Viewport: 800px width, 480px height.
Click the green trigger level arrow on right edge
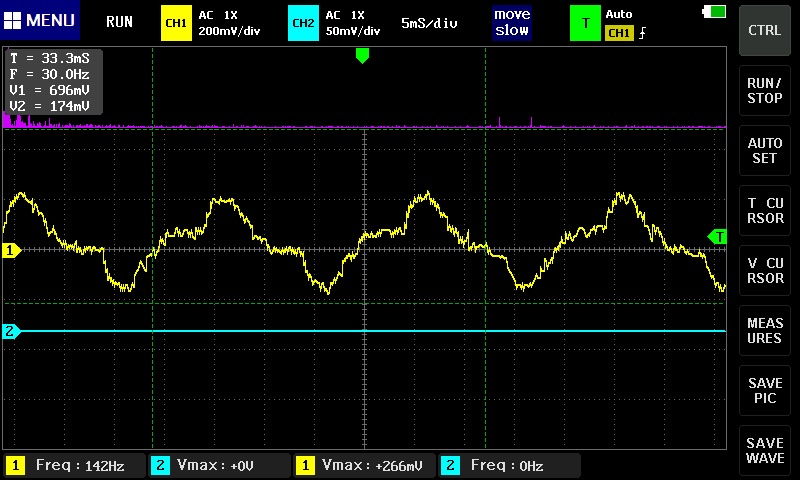(717, 236)
